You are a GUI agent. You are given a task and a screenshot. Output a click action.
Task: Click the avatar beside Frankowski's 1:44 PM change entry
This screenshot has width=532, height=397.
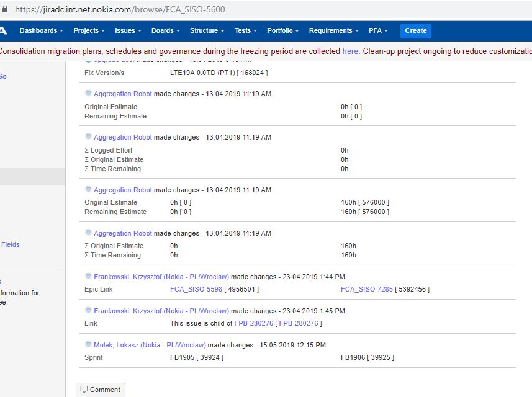point(88,276)
